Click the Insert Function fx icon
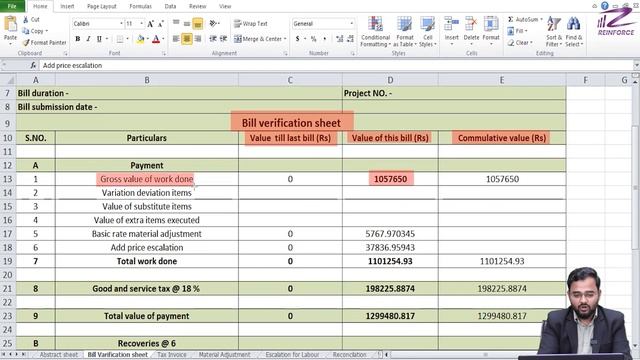 [x=33, y=65]
